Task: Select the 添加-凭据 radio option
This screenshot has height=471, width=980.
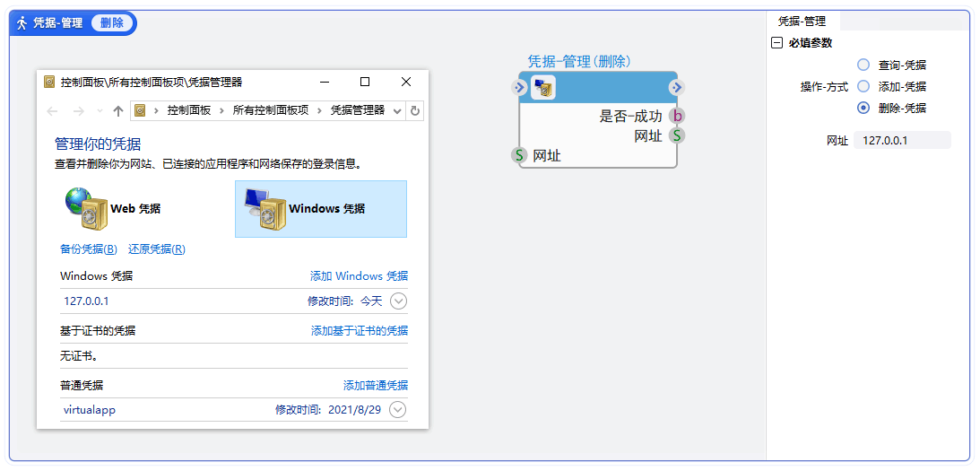Action: pyautogui.click(x=863, y=86)
